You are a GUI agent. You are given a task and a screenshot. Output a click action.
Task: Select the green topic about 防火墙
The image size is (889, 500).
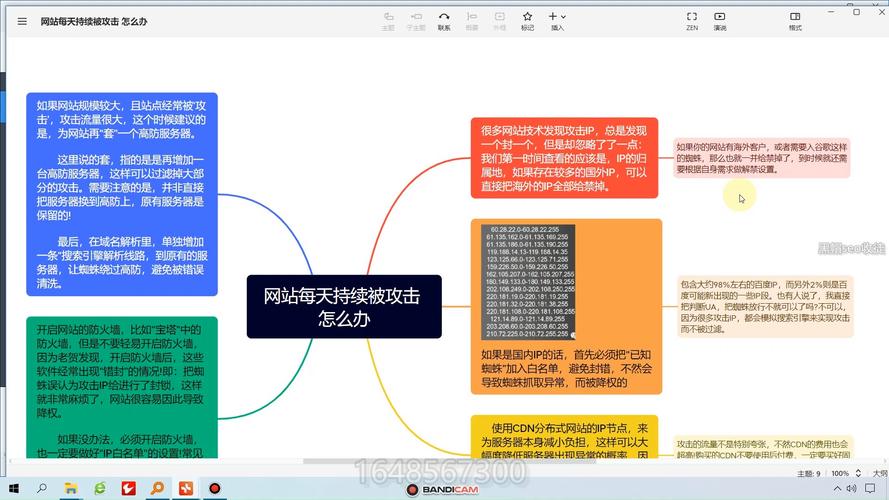point(122,388)
